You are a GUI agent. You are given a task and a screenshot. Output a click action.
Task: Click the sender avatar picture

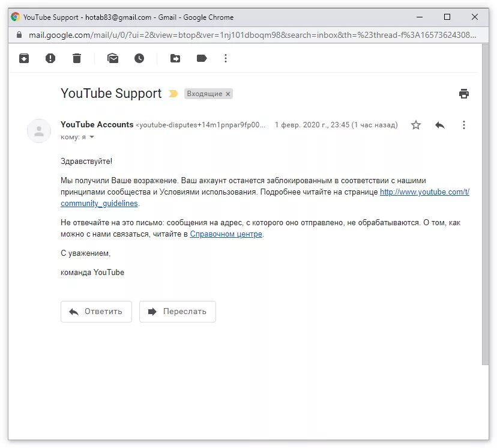(39, 131)
